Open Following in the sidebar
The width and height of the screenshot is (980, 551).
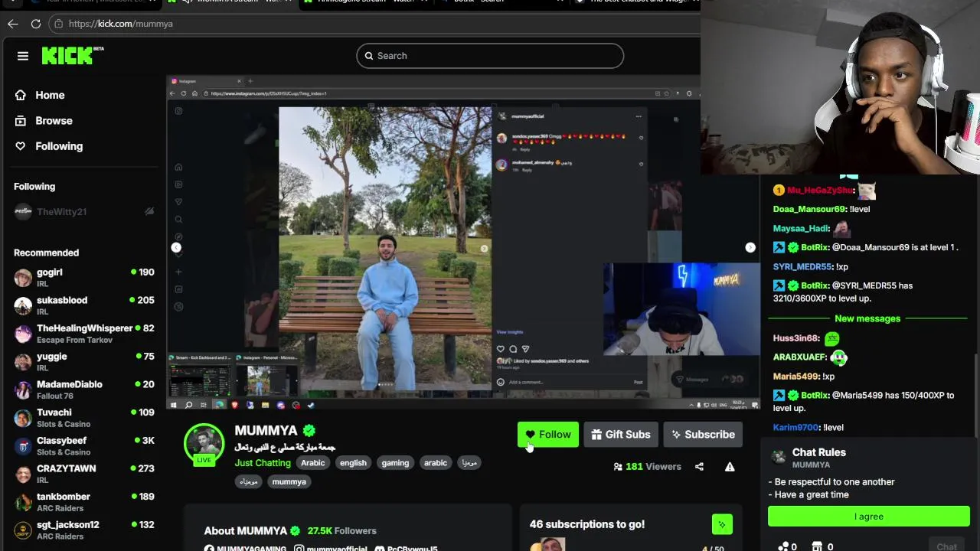(59, 146)
